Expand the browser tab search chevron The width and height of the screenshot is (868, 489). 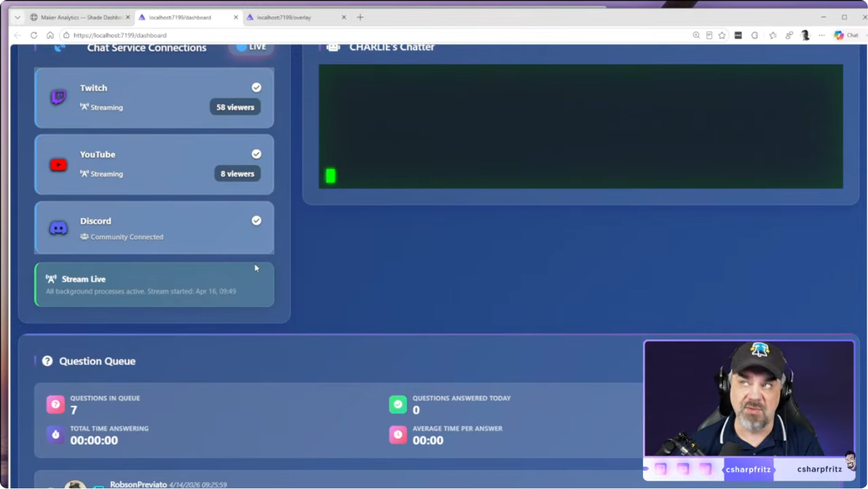[x=17, y=17]
